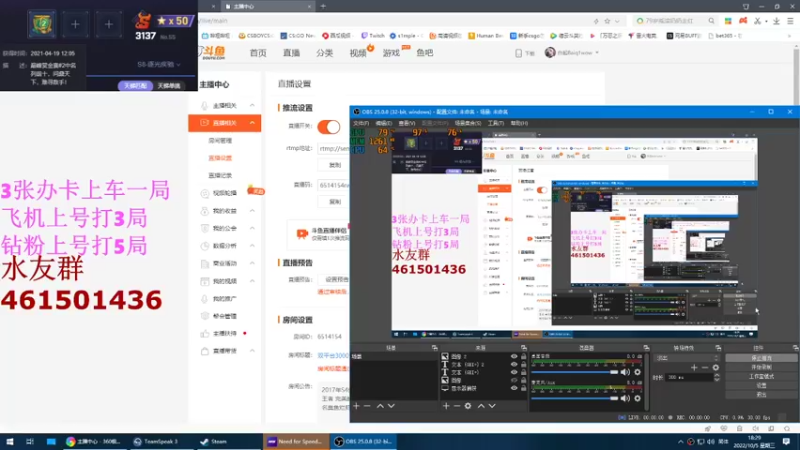Hide the 文本 (GDI+) source eye icon
800x450 pixels.
coord(514,372)
